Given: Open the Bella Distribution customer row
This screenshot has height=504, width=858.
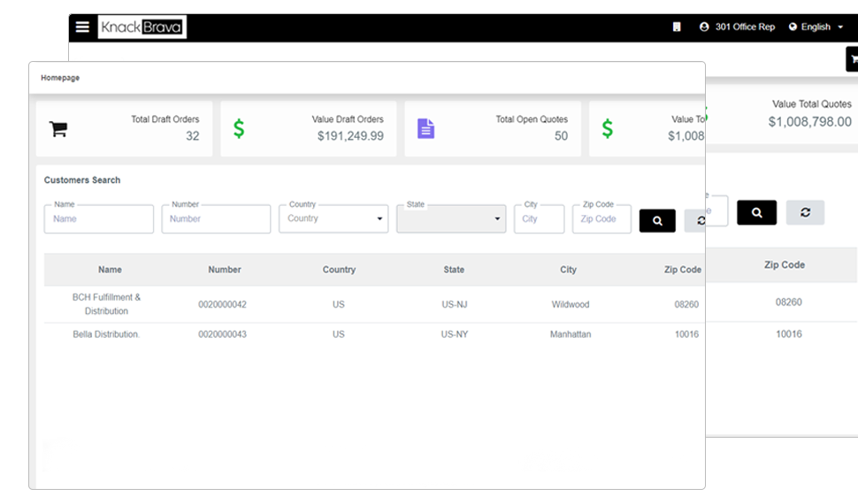Looking at the screenshot, I should click(374, 334).
